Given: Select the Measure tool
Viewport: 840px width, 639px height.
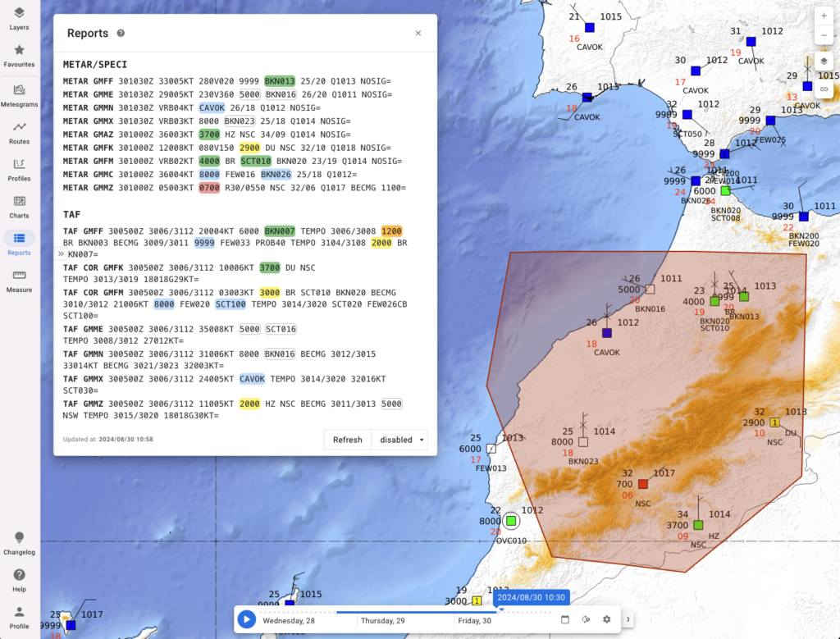Looking at the screenshot, I should [18, 279].
